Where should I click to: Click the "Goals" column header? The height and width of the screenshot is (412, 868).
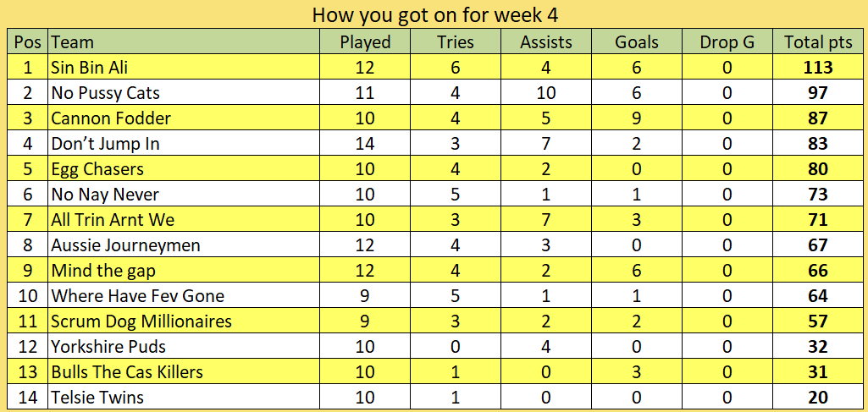(637, 42)
